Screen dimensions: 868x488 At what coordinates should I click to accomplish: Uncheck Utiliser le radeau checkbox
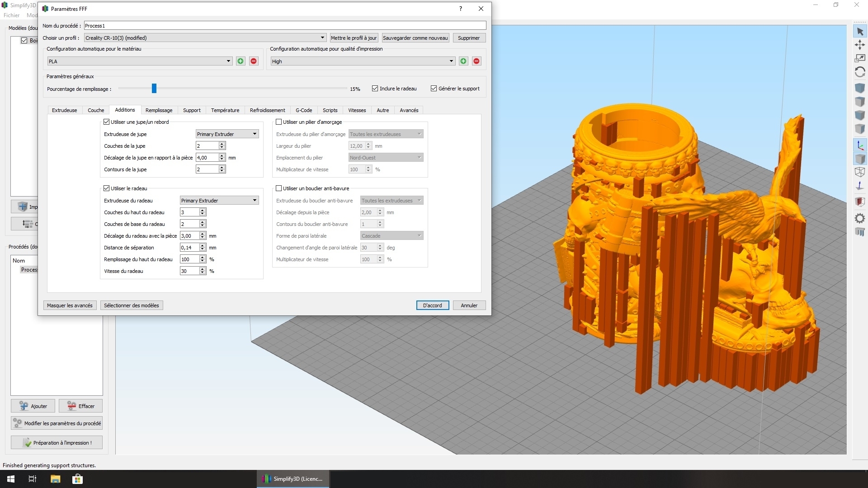pyautogui.click(x=107, y=188)
